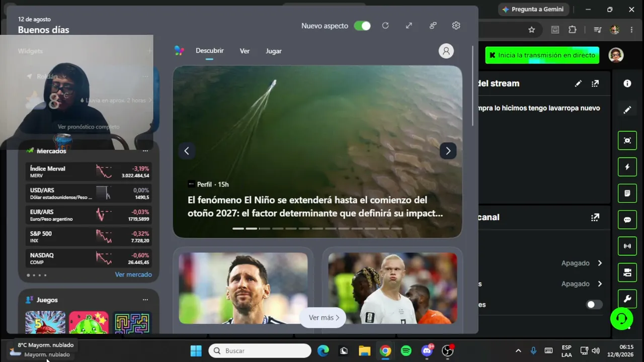The image size is (644, 362).
Task: Open more options for the Juegos widget
Action: [x=145, y=300]
